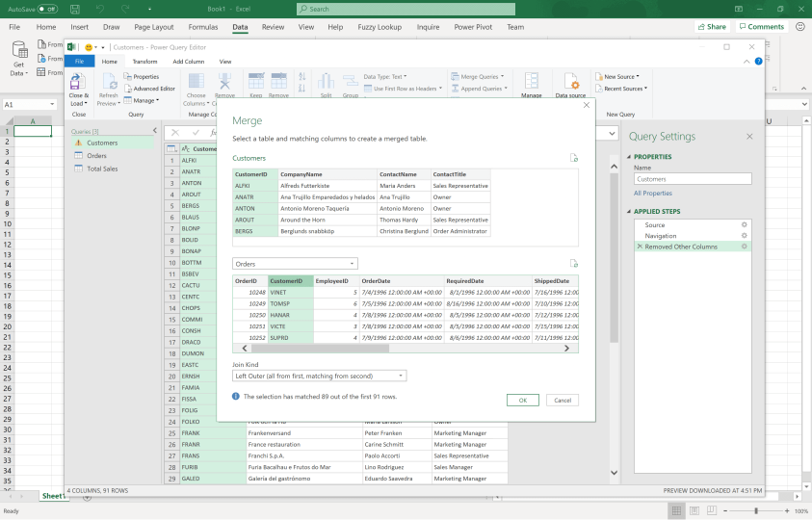Close the Merge dialog

tap(587, 105)
